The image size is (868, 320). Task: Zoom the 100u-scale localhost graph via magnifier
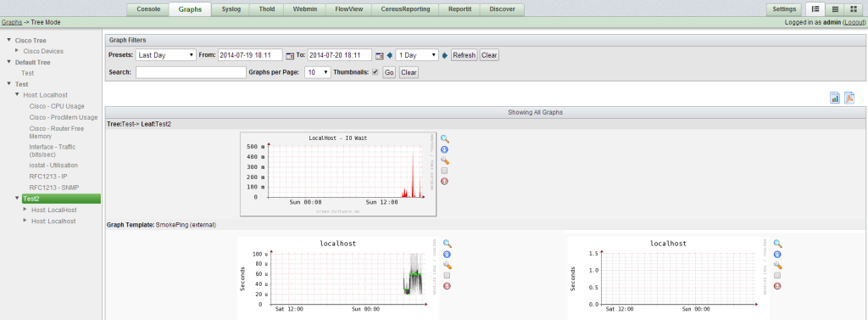click(448, 244)
